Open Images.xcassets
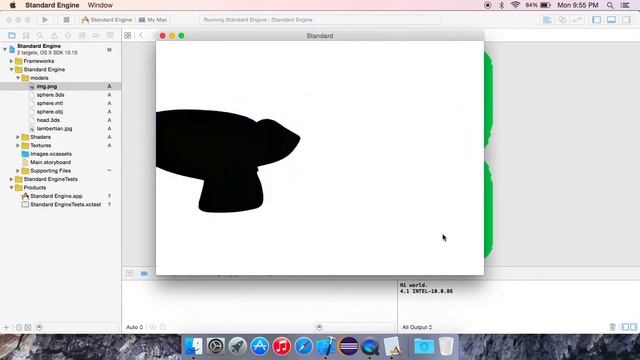 pyautogui.click(x=51, y=154)
